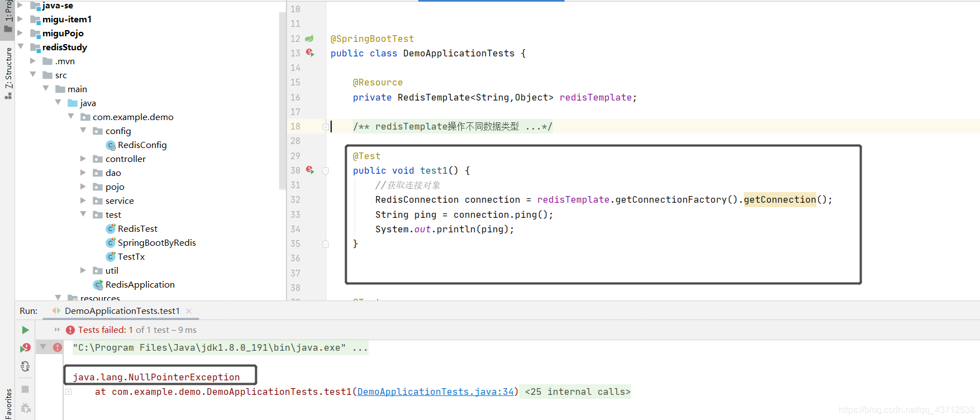Click the RedisTest class icon
This screenshot has height=420, width=980.
(111, 229)
